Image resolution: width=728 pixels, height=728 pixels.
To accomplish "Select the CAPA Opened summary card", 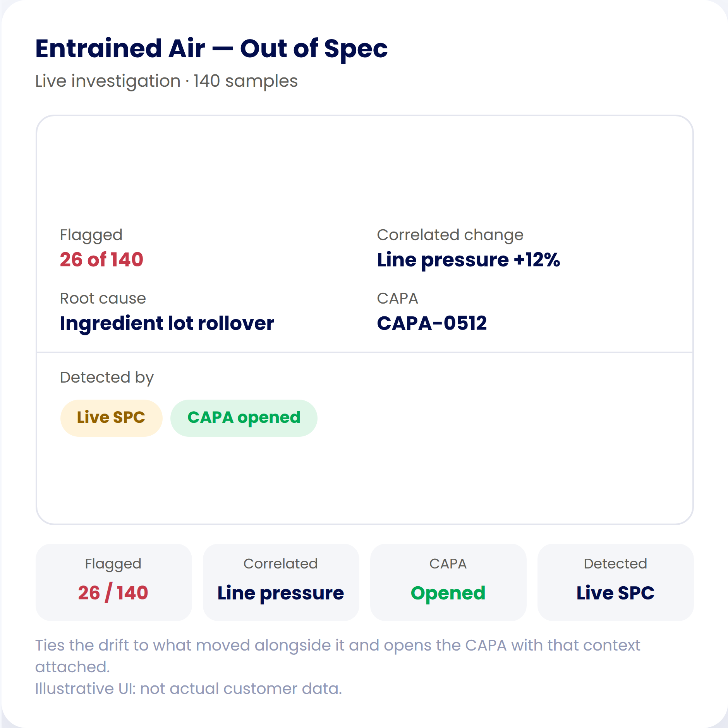I will 448,582.
